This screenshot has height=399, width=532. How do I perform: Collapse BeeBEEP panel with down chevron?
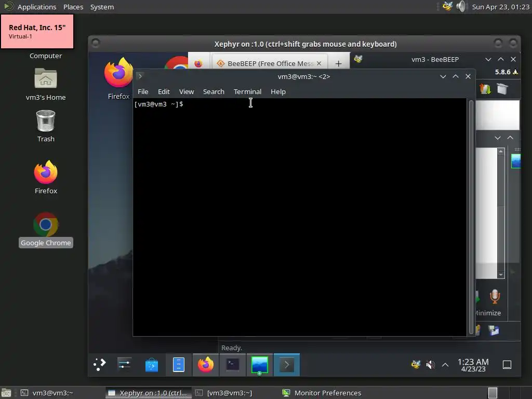497,138
